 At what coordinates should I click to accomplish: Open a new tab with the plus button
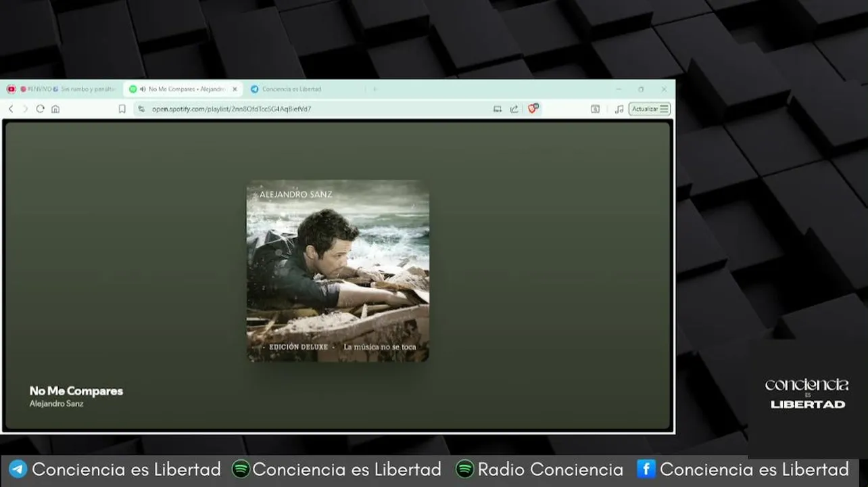pyautogui.click(x=375, y=89)
